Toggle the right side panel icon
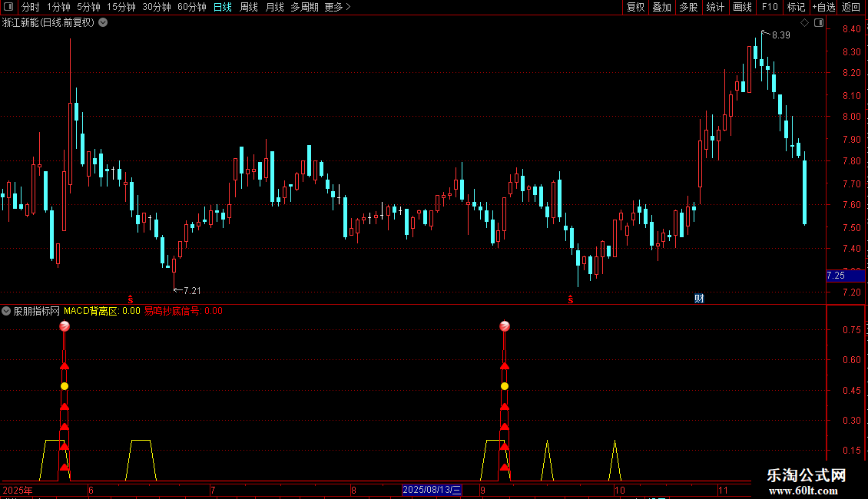868x499 pixels. [x=819, y=23]
